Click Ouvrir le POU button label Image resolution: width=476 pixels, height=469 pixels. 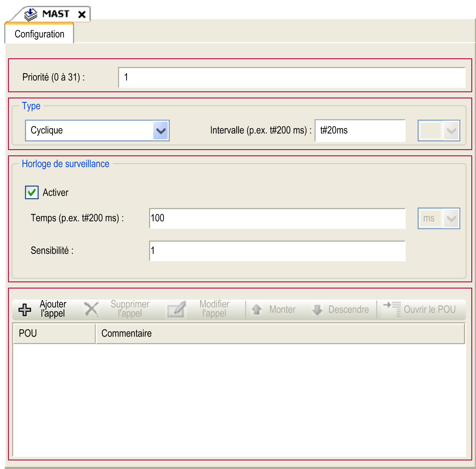click(x=430, y=309)
